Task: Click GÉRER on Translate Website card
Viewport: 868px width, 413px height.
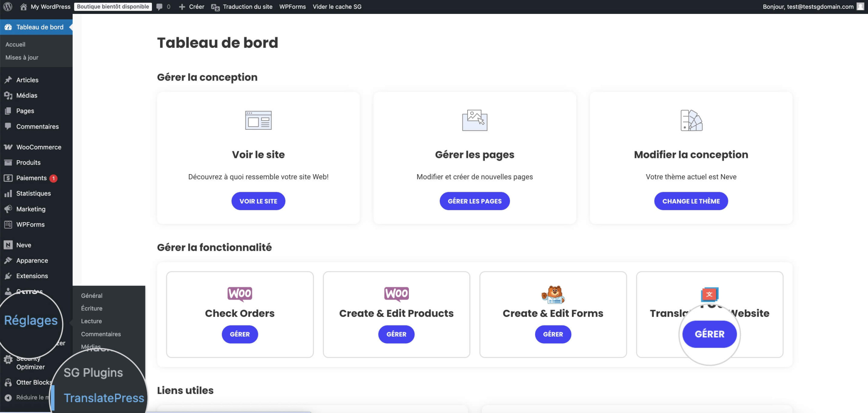Action: 710,334
